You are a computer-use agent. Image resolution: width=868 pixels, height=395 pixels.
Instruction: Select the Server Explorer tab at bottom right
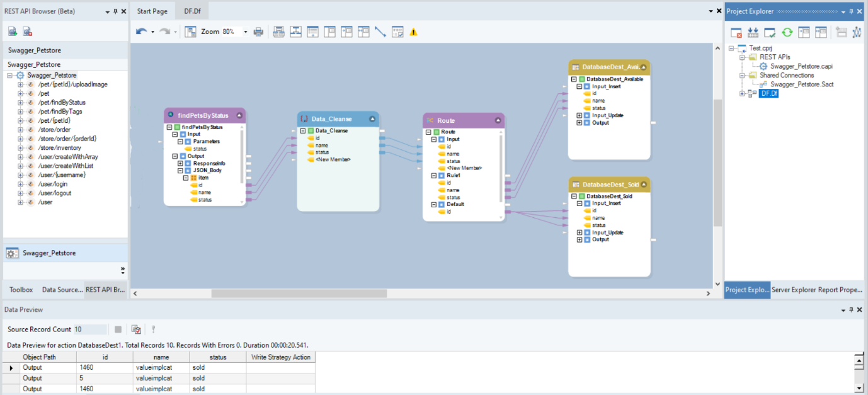click(x=794, y=290)
